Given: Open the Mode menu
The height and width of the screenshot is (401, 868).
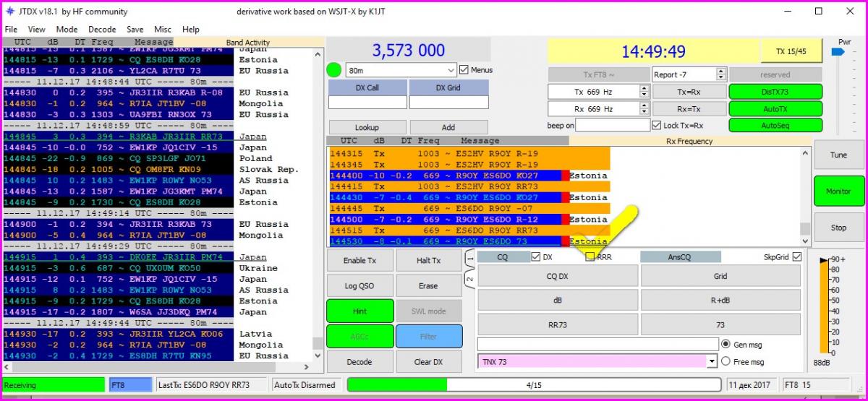Looking at the screenshot, I should pyautogui.click(x=67, y=30).
